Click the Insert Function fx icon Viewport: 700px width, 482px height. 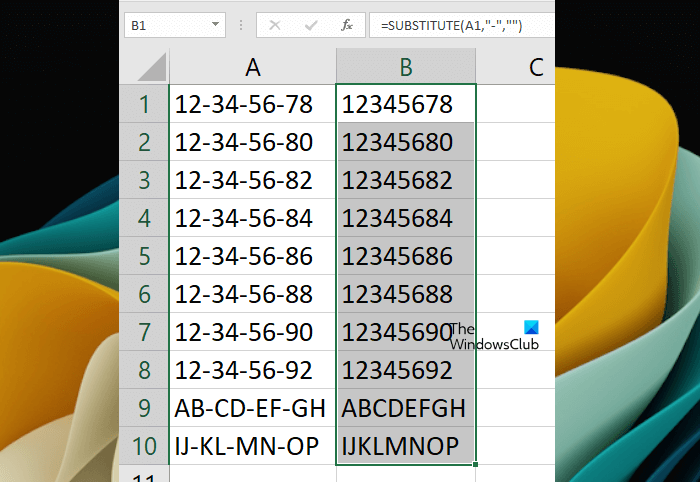point(347,25)
